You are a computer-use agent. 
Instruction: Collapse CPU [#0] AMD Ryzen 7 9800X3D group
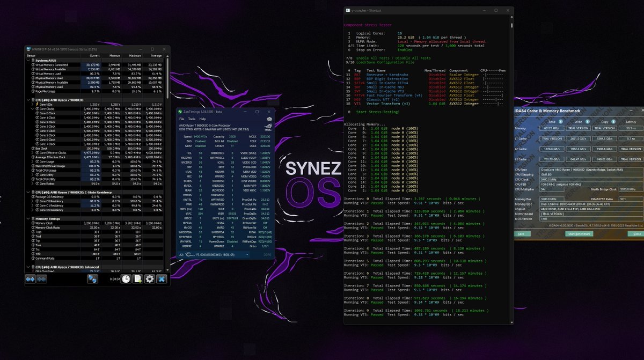pos(28,100)
